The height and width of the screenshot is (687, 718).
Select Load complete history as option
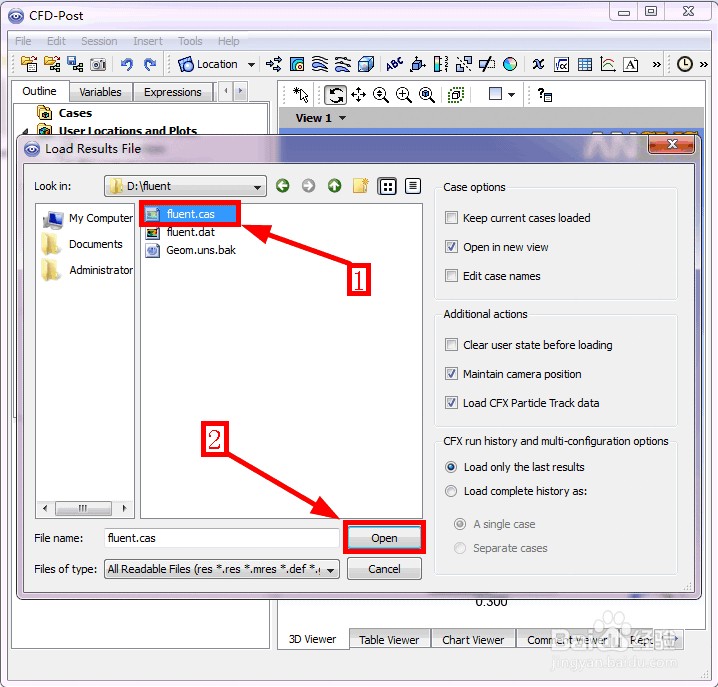[x=451, y=491]
